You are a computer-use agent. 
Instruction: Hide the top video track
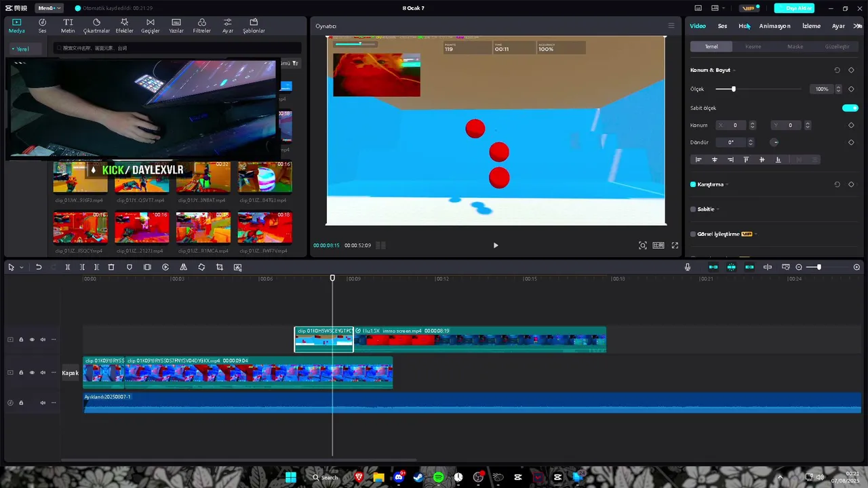pyautogui.click(x=32, y=340)
